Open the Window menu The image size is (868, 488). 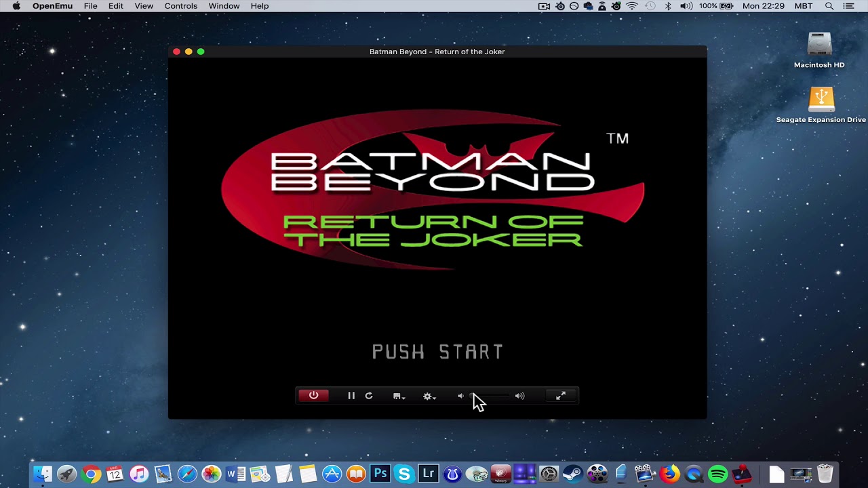224,6
